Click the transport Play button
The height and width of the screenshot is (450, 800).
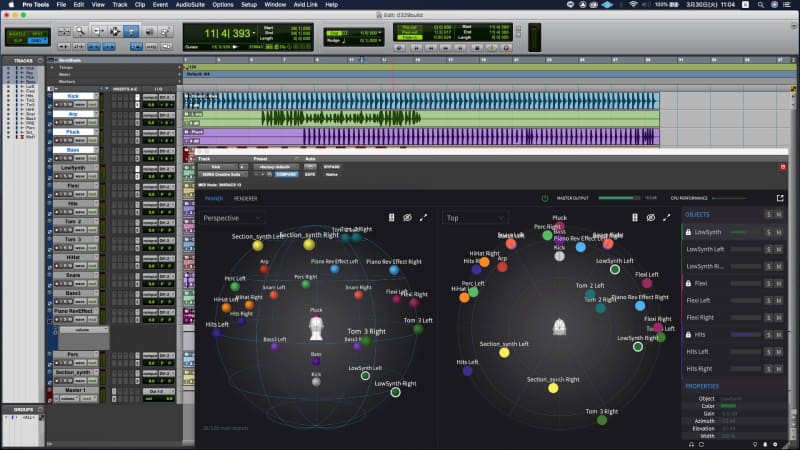[x=491, y=48]
